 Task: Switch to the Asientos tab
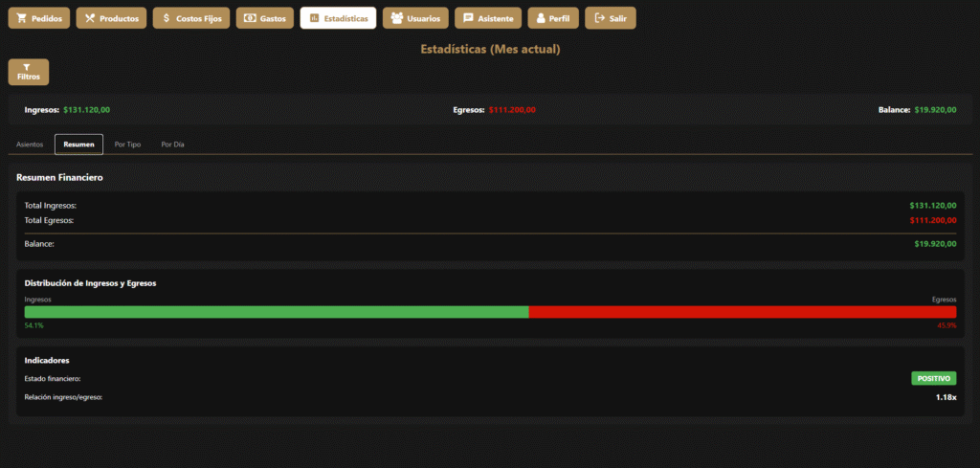click(x=30, y=145)
